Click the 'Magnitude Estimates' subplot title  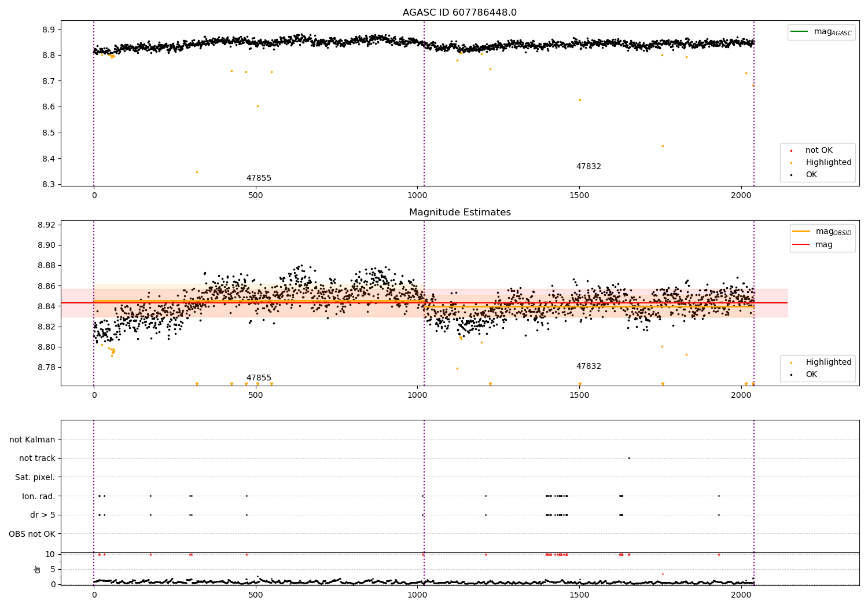(x=459, y=213)
